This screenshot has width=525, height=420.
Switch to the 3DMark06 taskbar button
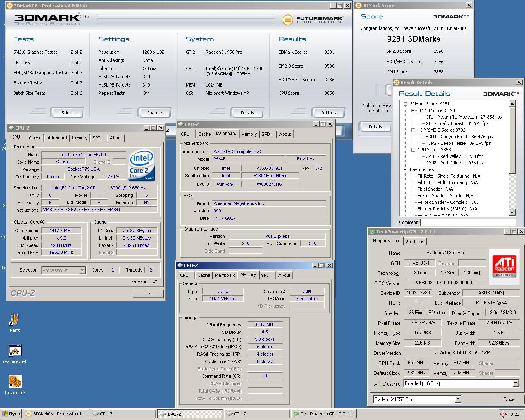point(56,414)
